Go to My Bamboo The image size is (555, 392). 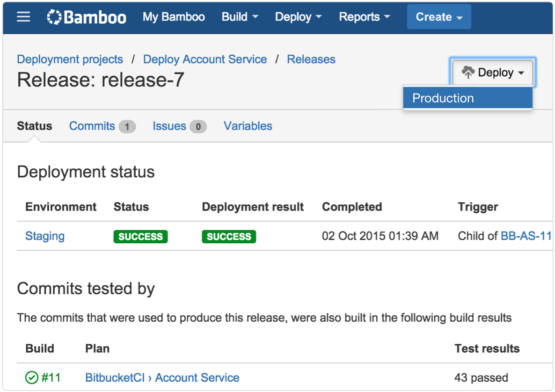[x=174, y=17]
